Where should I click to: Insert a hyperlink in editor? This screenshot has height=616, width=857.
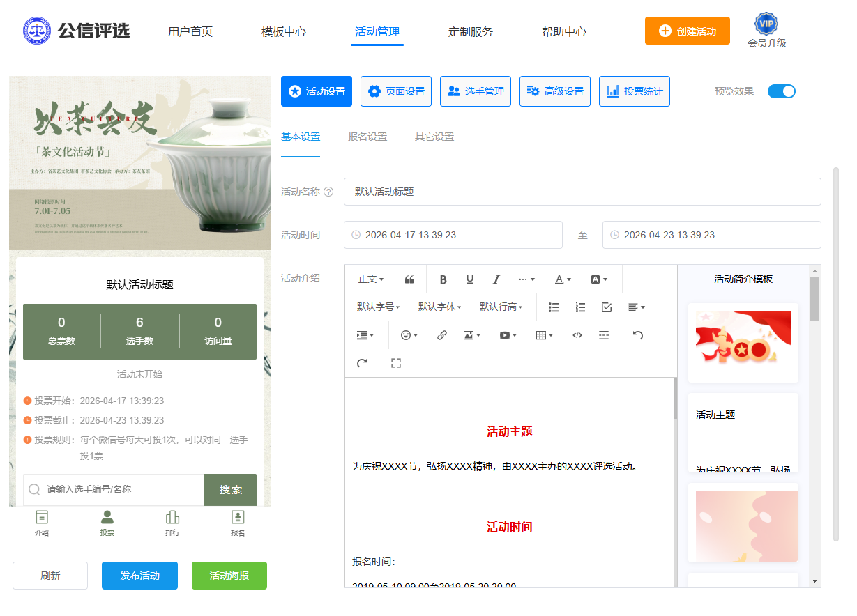pyautogui.click(x=441, y=335)
